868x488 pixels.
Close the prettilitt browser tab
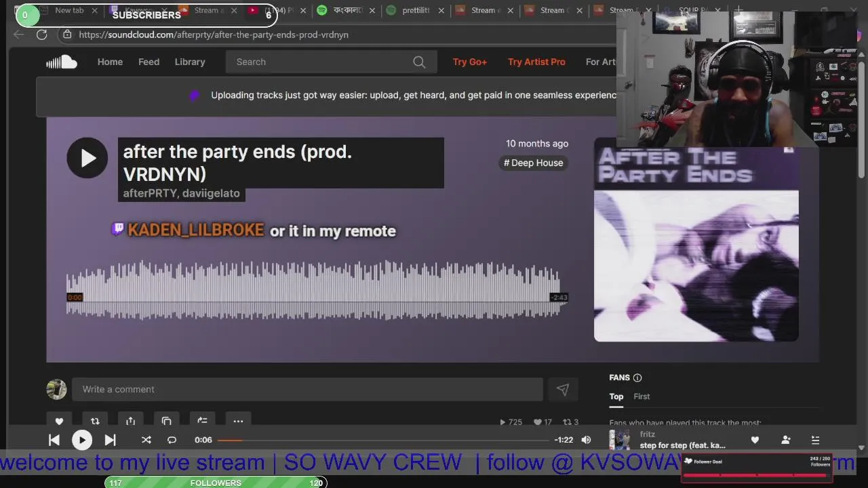[441, 10]
